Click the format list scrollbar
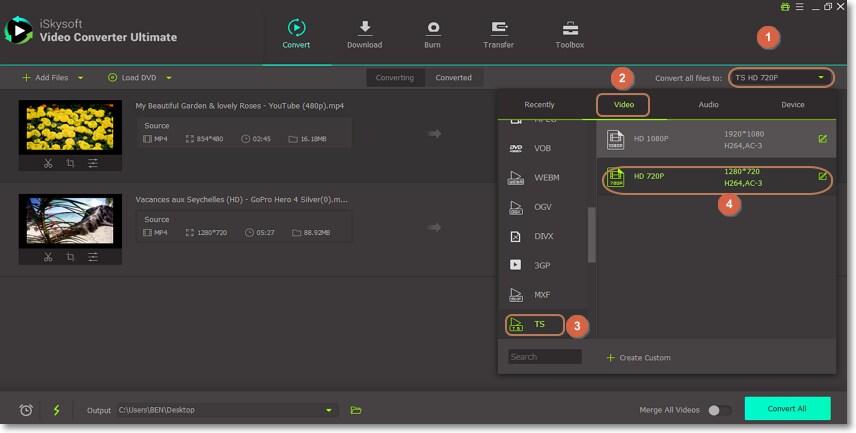This screenshot has width=856, height=433. (x=591, y=235)
